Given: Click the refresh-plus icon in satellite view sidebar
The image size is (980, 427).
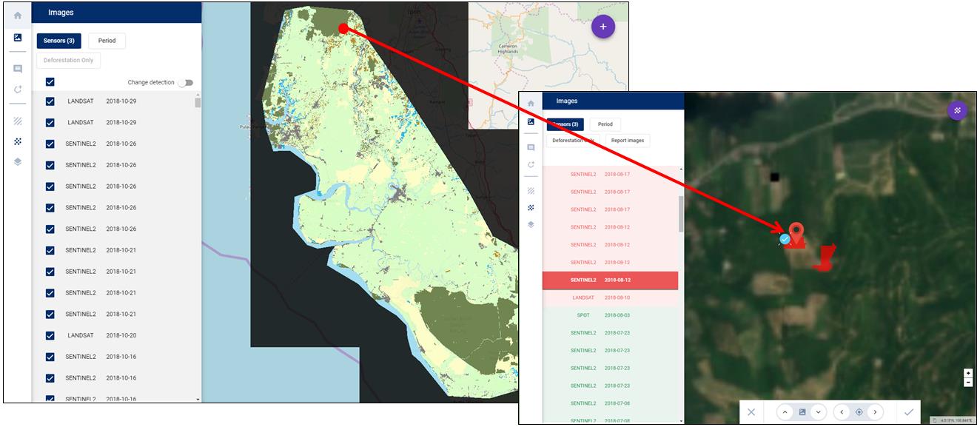Looking at the screenshot, I should click(531, 164).
